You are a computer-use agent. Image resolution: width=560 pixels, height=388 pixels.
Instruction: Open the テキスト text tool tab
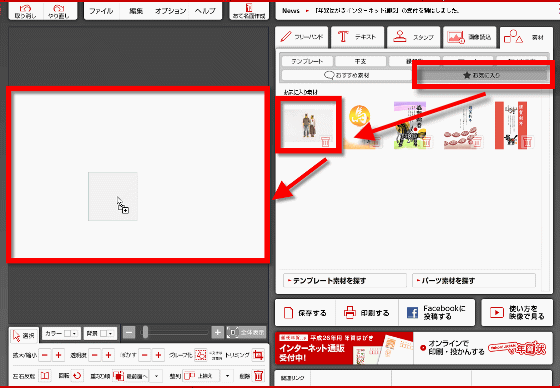358,37
